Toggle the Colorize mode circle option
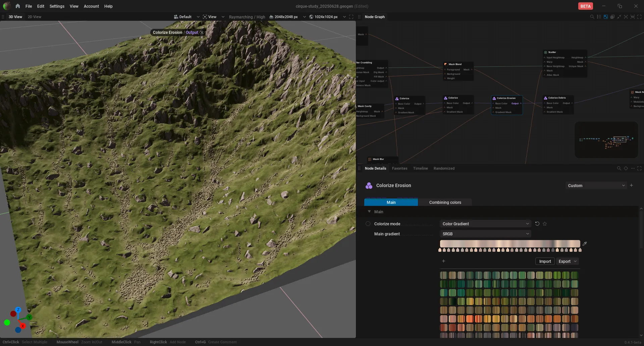Viewport: 644px width, 346px height. pos(368,224)
